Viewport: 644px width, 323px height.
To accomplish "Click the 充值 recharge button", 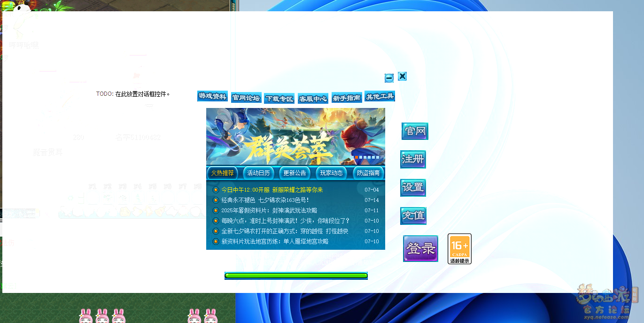I will [x=413, y=215].
